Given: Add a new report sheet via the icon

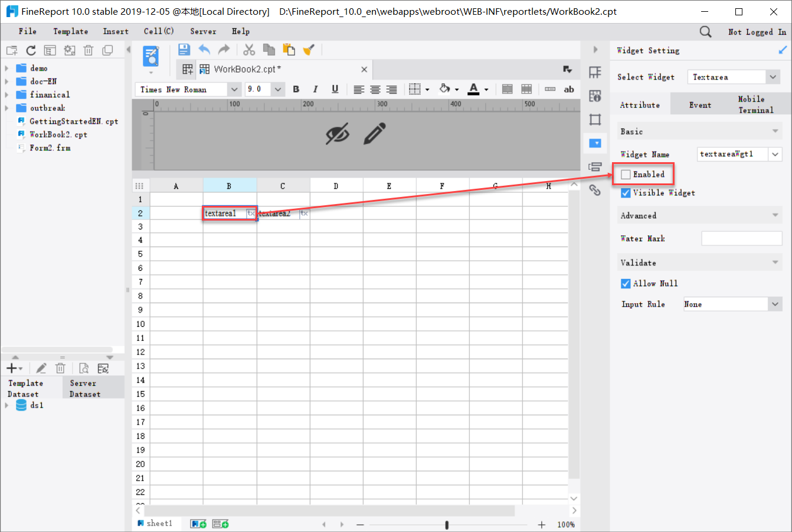Looking at the screenshot, I should [x=198, y=523].
